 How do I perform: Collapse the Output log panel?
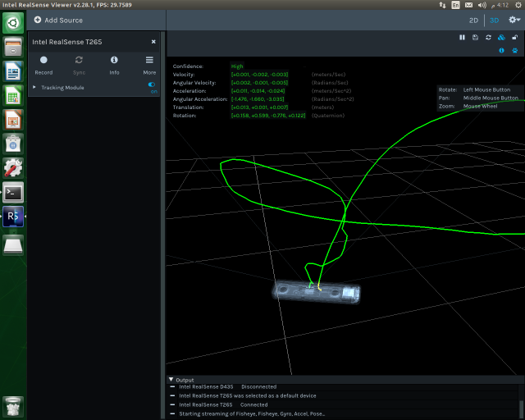(171, 380)
